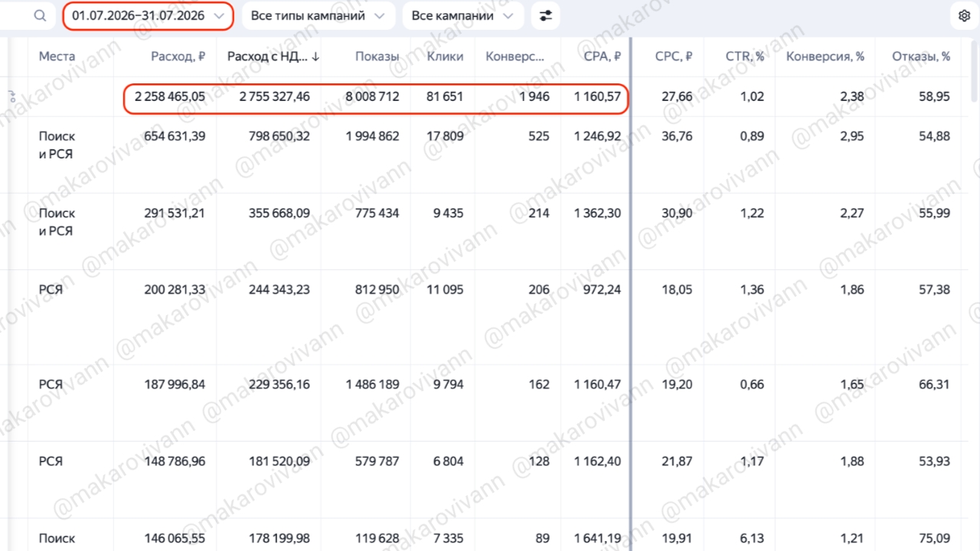This screenshot has height=551, width=980.
Task: Click CPC cell 36,76
Action: 678,136
